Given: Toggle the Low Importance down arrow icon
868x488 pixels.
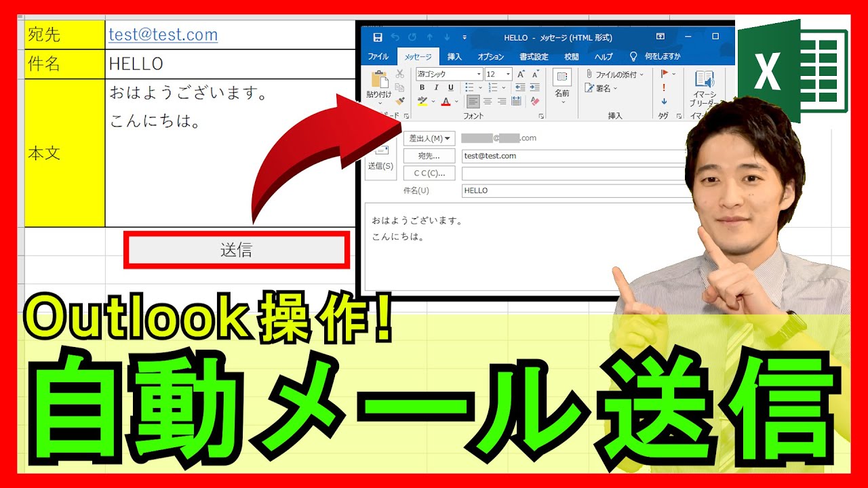Looking at the screenshot, I should coord(664,102).
